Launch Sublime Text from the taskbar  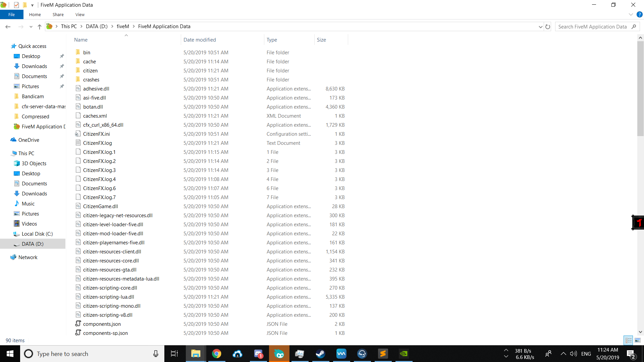[383, 354]
